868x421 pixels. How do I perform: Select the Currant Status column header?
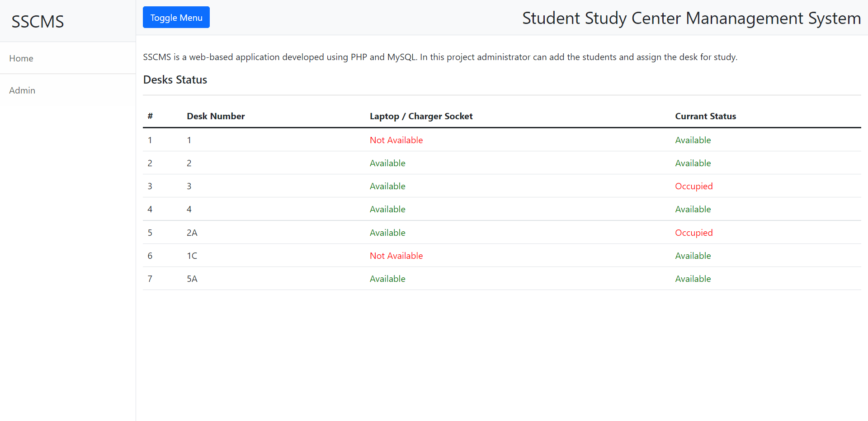coord(705,116)
